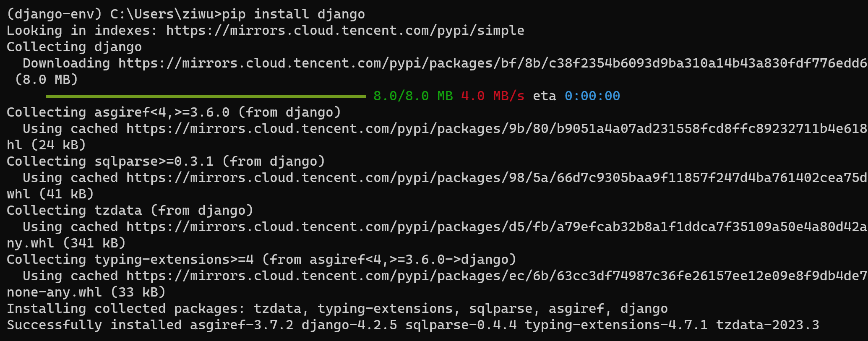Viewport: 868px width, 341px height.
Task: Click the "Collecting typing-extensions>=4" text
Action: [130, 260]
